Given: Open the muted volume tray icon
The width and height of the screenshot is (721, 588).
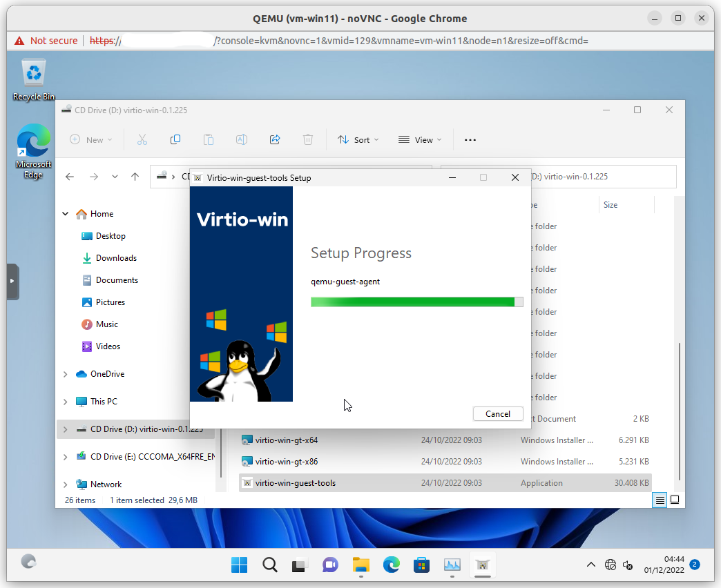Looking at the screenshot, I should [x=628, y=565].
